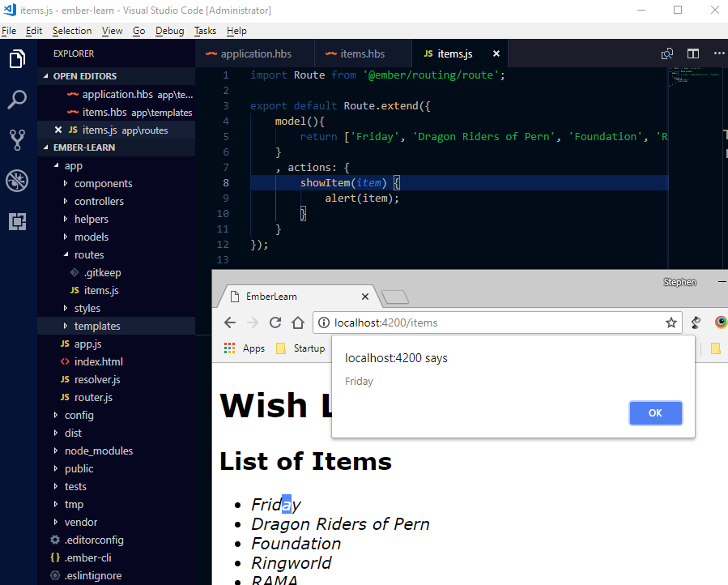This screenshot has width=728, height=585.
Task: Expand the node_modules folder
Action: click(x=56, y=450)
